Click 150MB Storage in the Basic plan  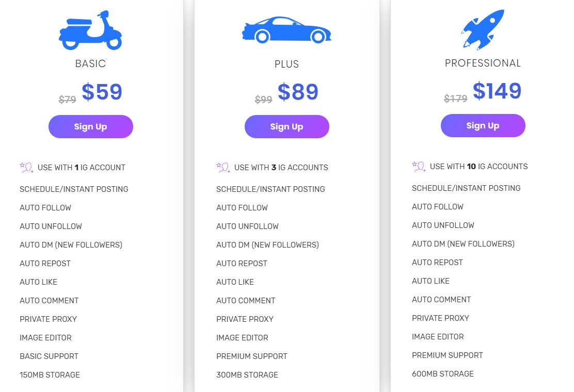click(50, 375)
